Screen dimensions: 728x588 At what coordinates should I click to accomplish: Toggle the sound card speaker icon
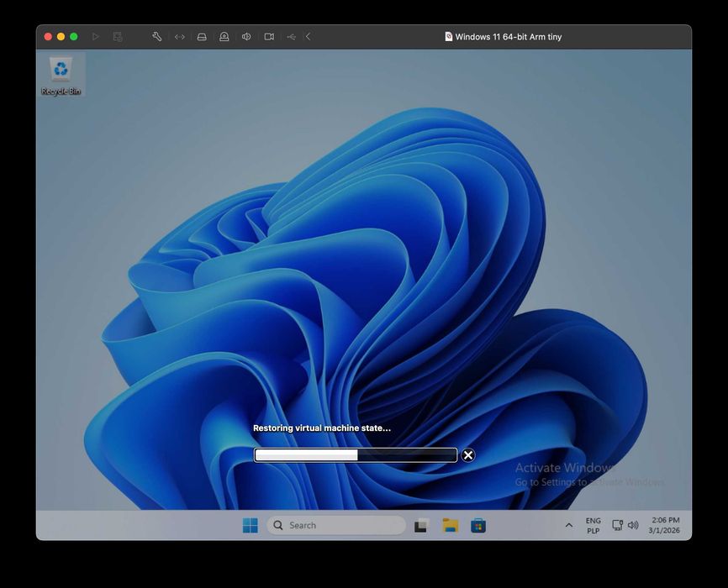click(x=246, y=37)
